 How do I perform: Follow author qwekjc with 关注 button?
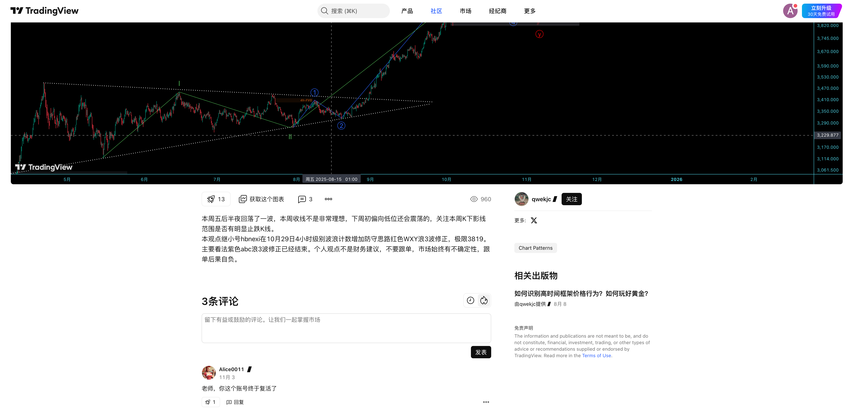(x=572, y=199)
